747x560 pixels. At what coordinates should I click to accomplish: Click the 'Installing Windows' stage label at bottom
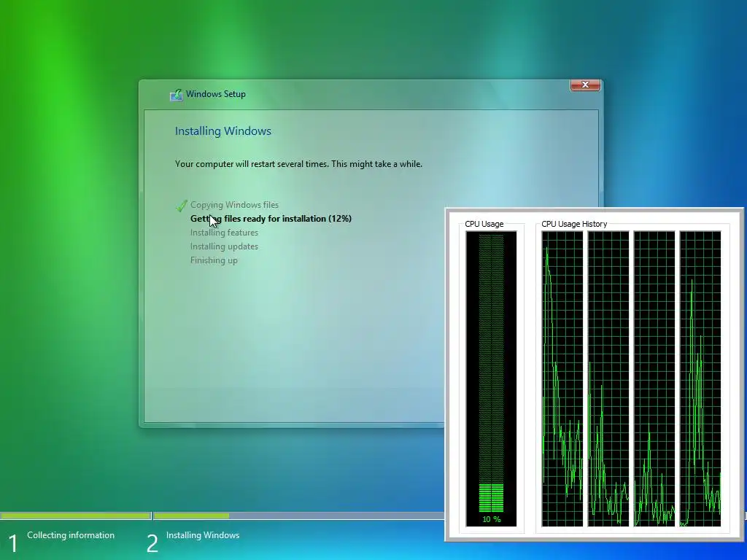[203, 535]
